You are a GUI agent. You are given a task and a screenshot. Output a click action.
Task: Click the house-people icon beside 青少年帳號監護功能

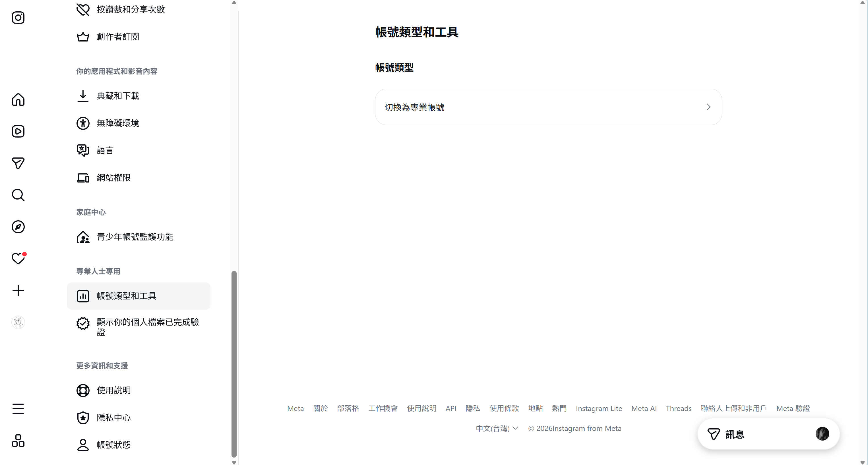83,237
